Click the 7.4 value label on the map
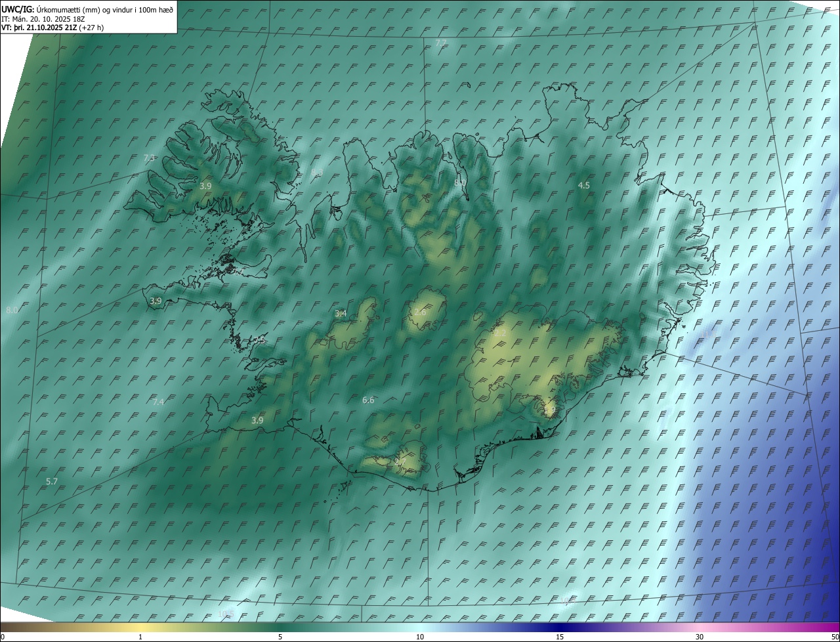The width and height of the screenshot is (840, 642). tap(158, 402)
